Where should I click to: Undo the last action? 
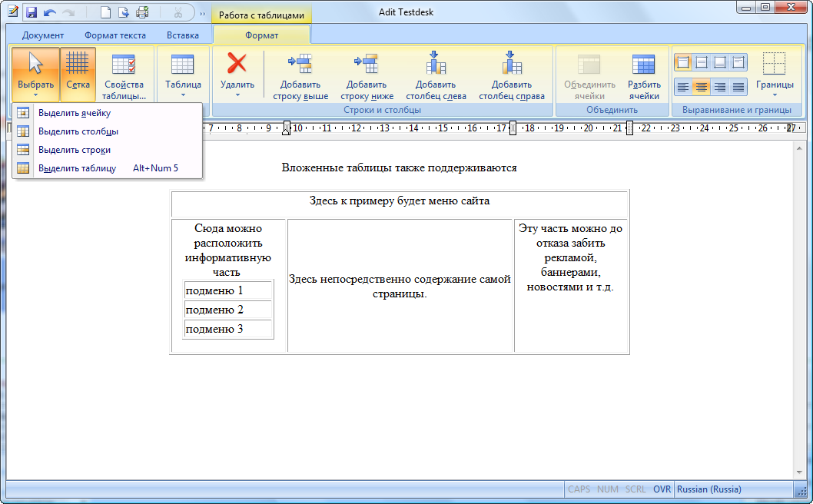pos(50,12)
